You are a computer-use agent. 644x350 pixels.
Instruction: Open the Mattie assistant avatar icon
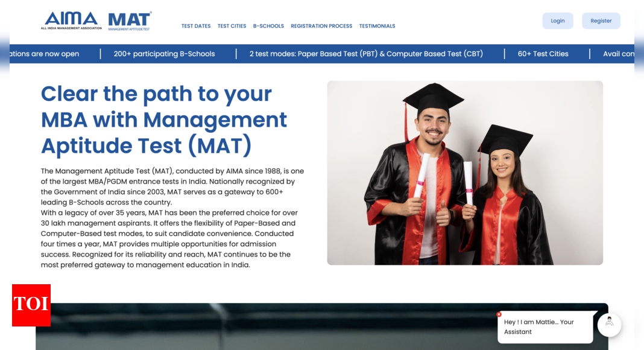click(x=609, y=324)
